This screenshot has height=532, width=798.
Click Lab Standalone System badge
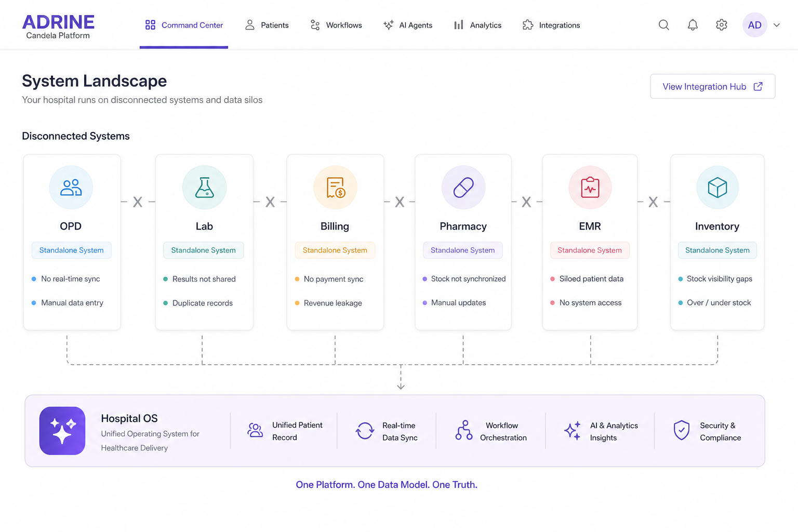(204, 250)
